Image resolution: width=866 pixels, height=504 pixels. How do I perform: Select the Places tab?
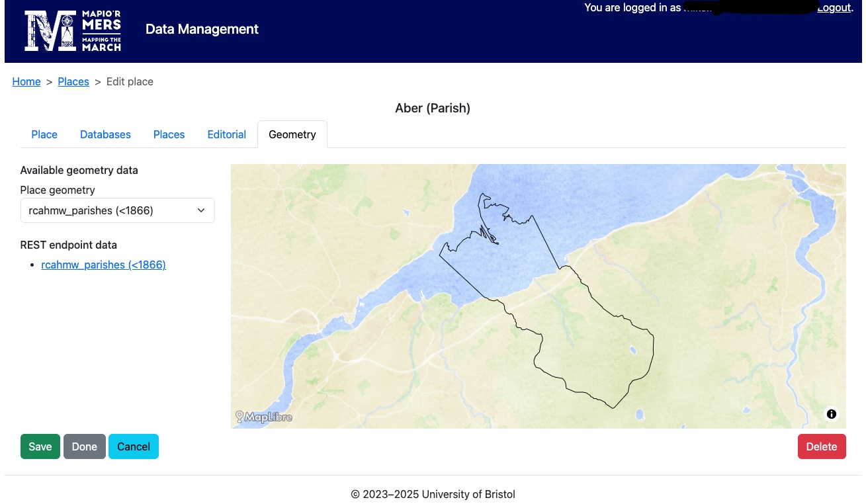pyautogui.click(x=169, y=134)
